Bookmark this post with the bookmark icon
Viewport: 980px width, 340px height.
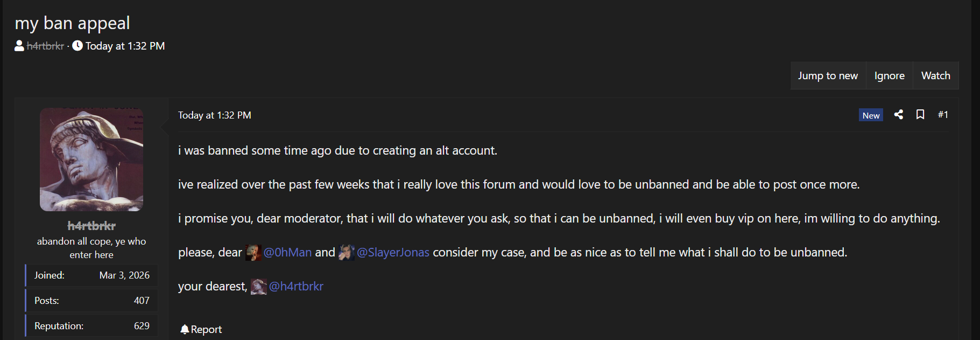(920, 114)
